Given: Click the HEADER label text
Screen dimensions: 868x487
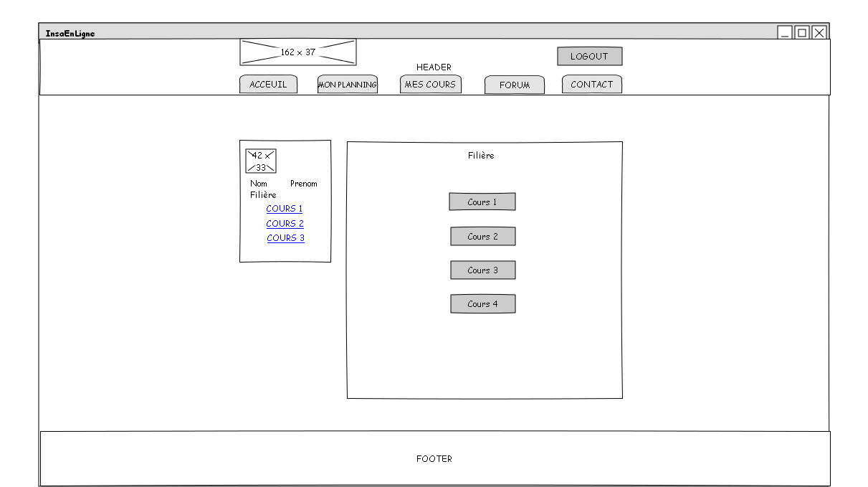Looking at the screenshot, I should [434, 67].
